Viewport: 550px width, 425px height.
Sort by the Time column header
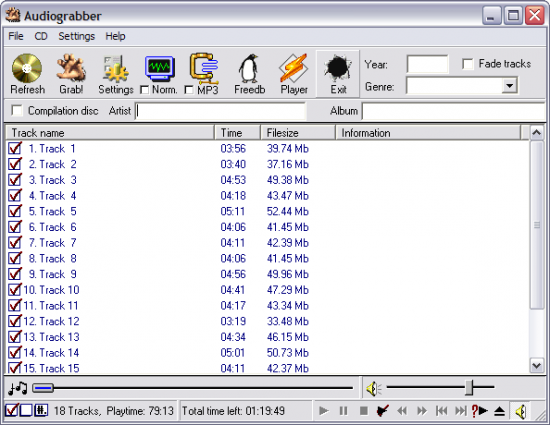point(237,133)
